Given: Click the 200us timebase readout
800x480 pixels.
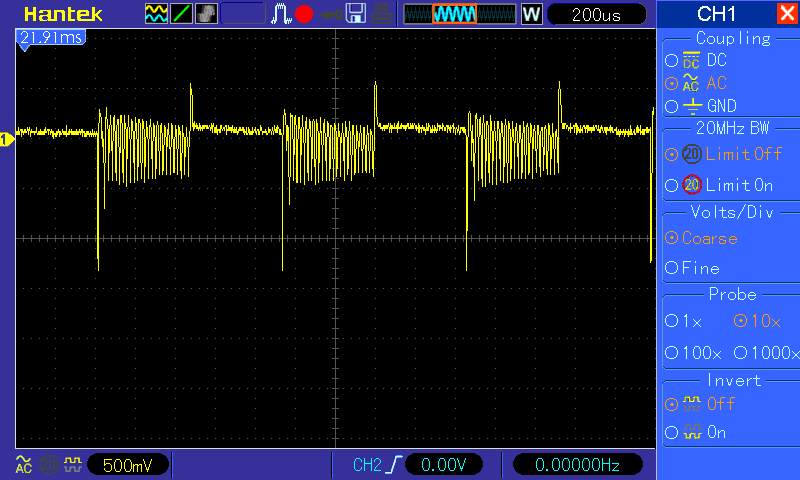Looking at the screenshot, I should [x=596, y=14].
